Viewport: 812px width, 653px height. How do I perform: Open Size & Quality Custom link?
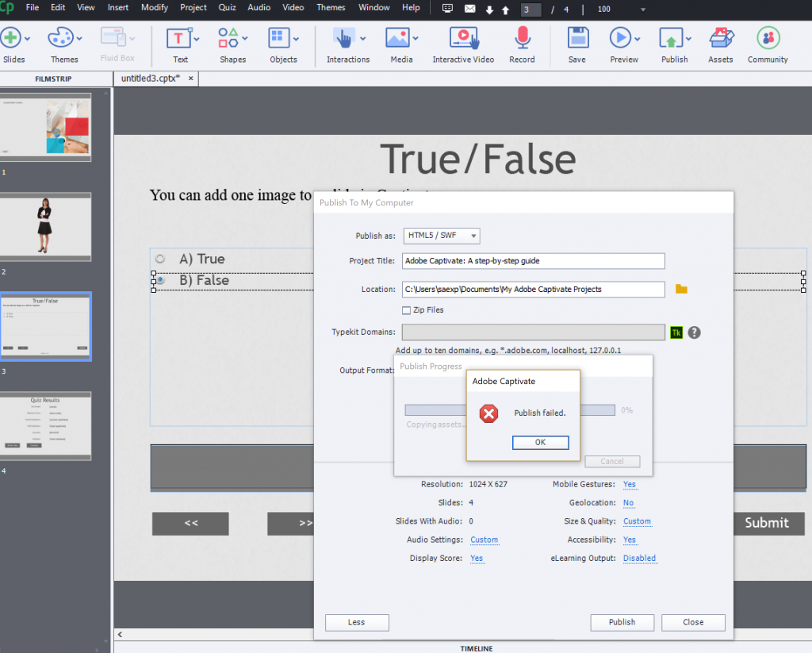pos(637,521)
